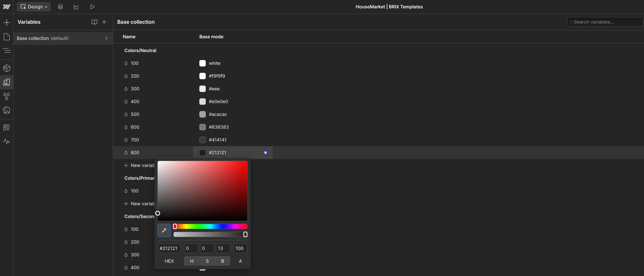Image resolution: width=644 pixels, height=276 pixels.
Task: Open the variables documentation book icon
Action: point(94,22)
